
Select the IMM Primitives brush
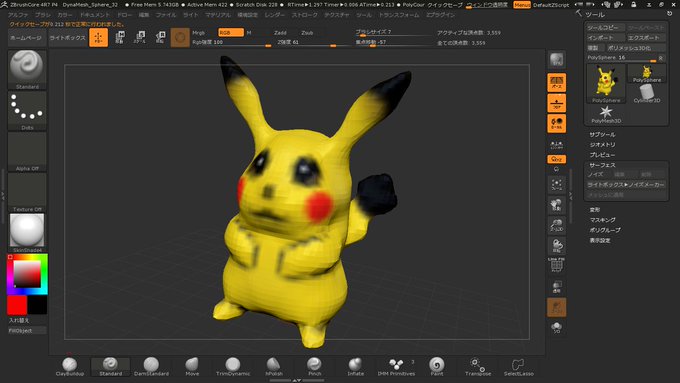(396, 367)
